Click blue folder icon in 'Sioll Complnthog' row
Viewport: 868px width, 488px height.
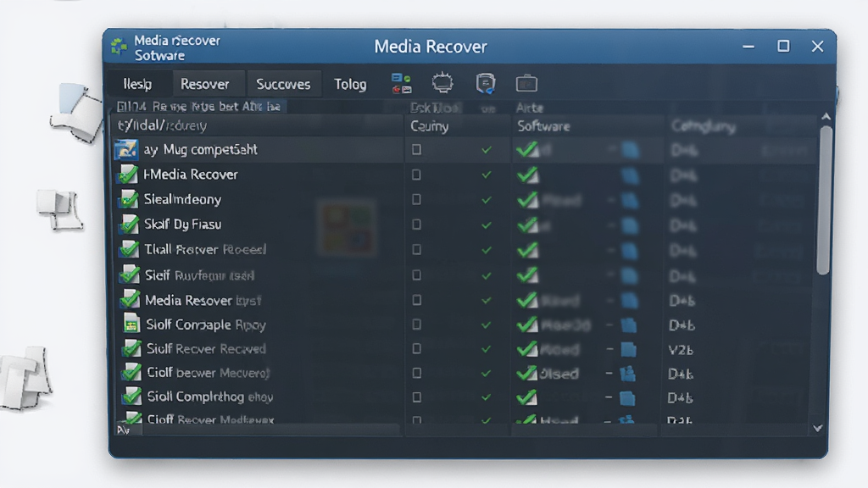(627, 398)
